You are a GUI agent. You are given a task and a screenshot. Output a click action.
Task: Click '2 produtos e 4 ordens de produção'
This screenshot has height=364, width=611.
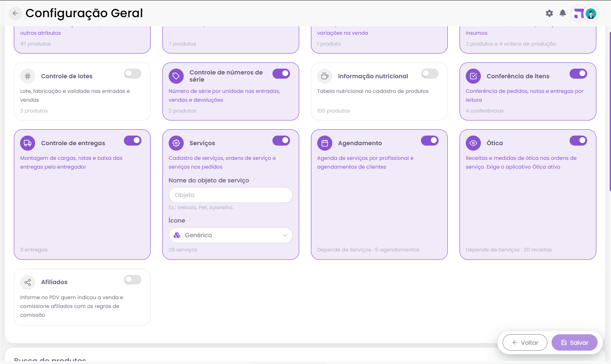click(x=511, y=44)
